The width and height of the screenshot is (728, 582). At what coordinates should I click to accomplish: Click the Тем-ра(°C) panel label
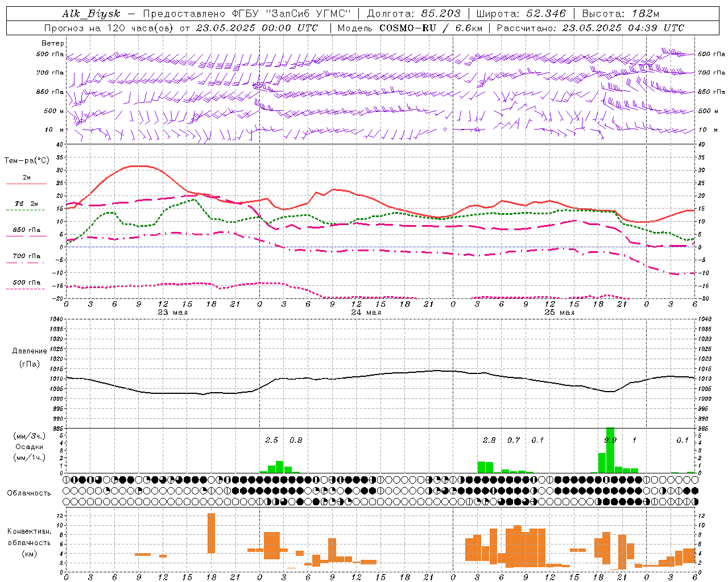coord(27,161)
